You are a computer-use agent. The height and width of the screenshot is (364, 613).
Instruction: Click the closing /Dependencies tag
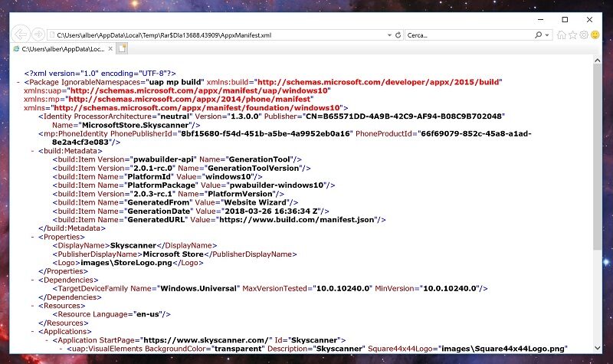(x=70, y=297)
